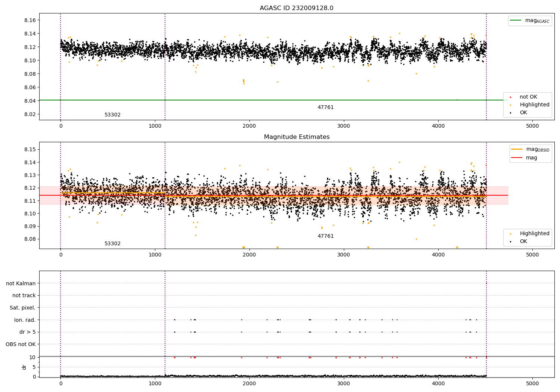Click the 47761 label in top plot
The width and height of the screenshot is (560, 392).
click(x=326, y=108)
